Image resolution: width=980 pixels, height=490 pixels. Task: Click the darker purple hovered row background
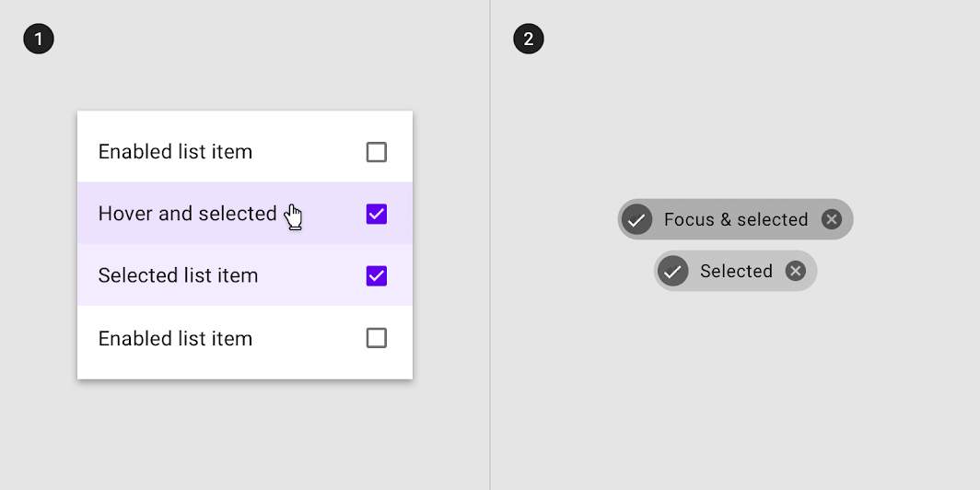[x=245, y=213]
